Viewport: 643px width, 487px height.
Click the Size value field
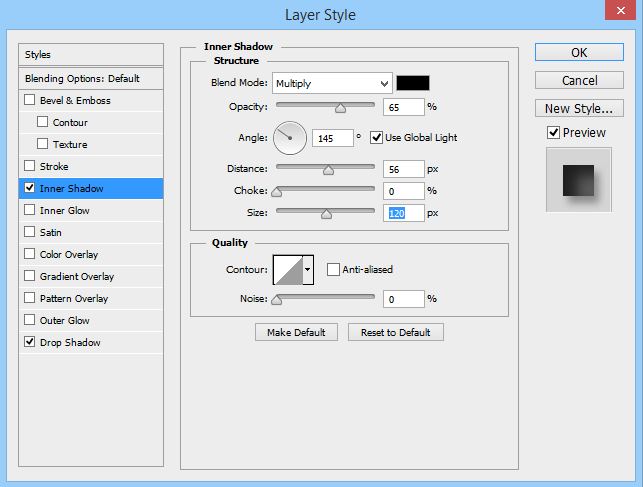pos(404,213)
